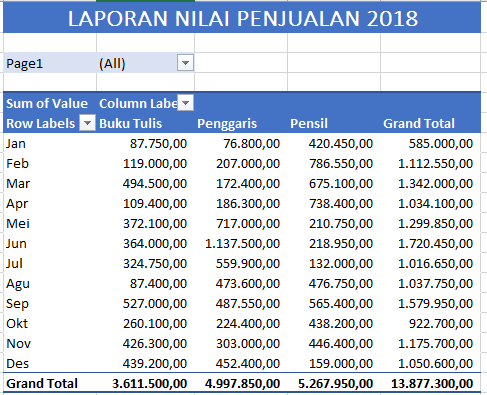Click cell value 1.137.500,00
487x395 pixels.
click(242, 244)
